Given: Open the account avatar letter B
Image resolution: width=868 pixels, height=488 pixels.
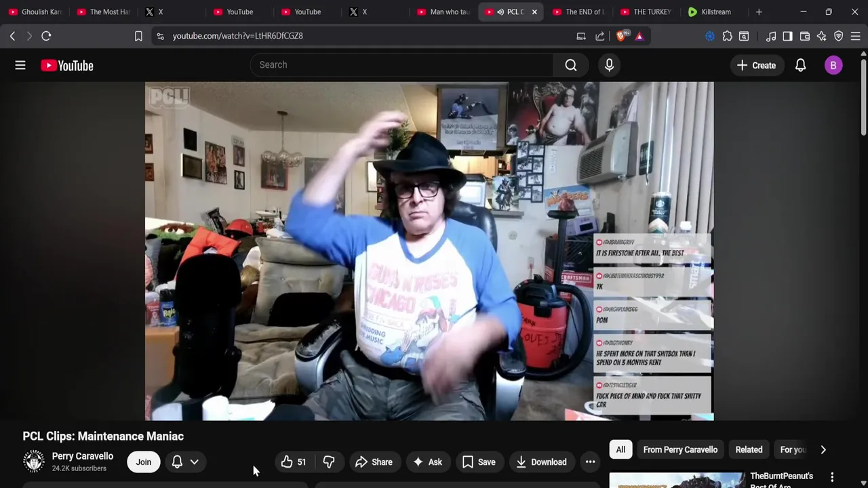Looking at the screenshot, I should tap(833, 65).
